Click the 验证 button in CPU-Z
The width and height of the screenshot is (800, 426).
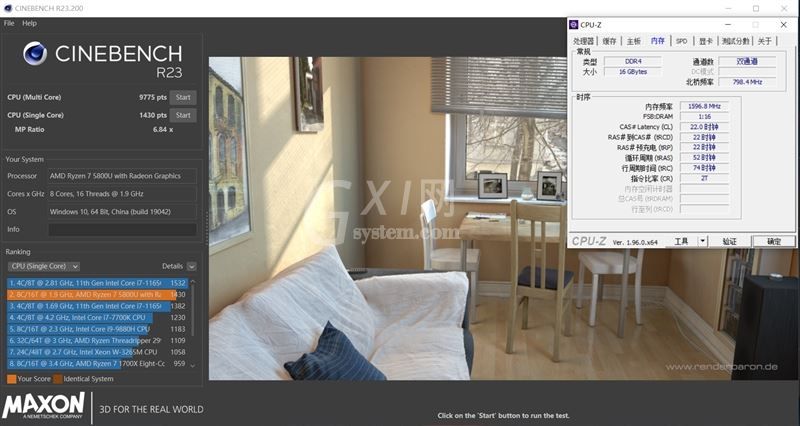click(730, 241)
